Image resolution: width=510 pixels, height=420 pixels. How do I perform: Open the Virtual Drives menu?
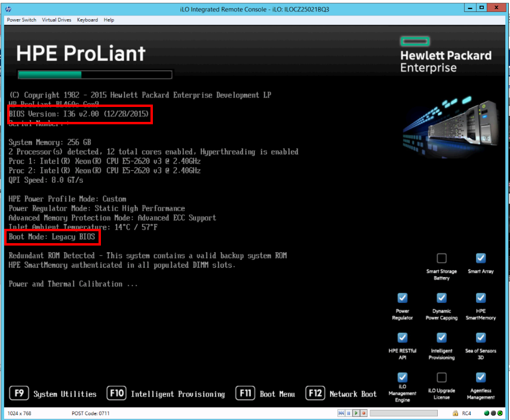[57, 20]
